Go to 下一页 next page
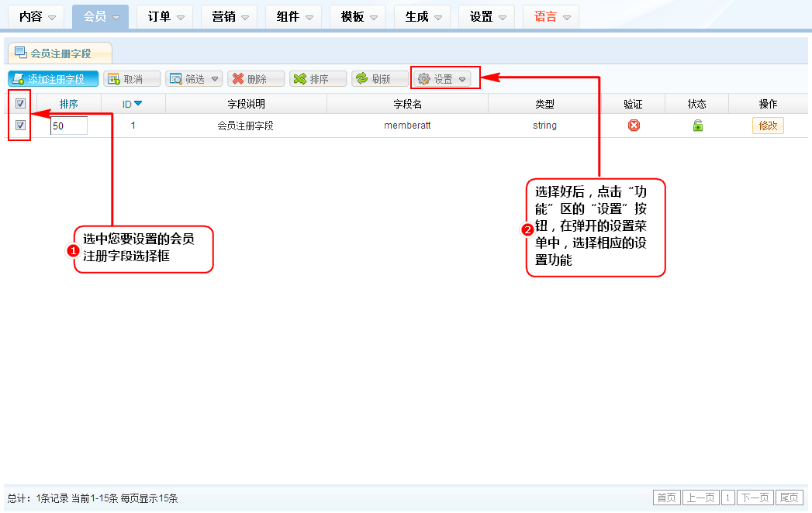Screen dimensions: 812x513 pyautogui.click(x=755, y=498)
